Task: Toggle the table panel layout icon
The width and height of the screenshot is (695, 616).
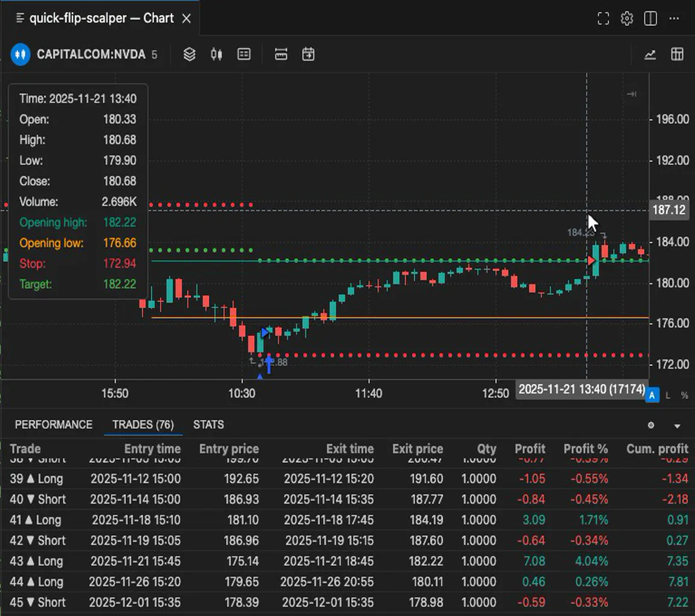Action: [x=677, y=54]
